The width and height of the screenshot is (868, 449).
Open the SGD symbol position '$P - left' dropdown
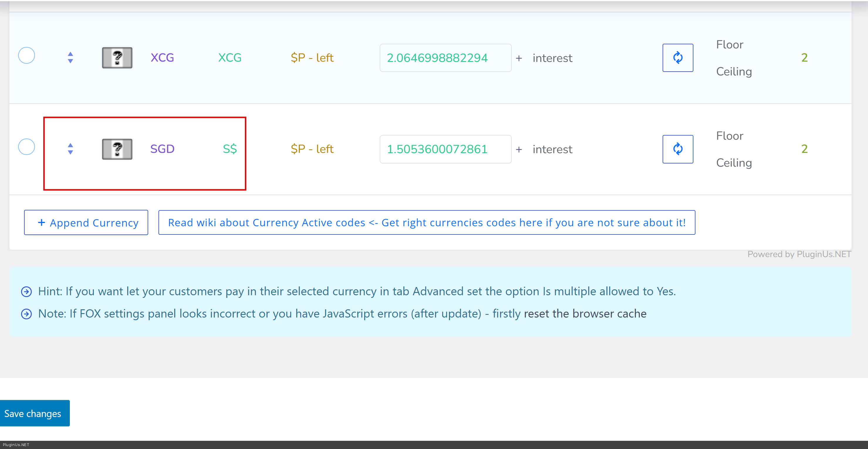pos(312,149)
